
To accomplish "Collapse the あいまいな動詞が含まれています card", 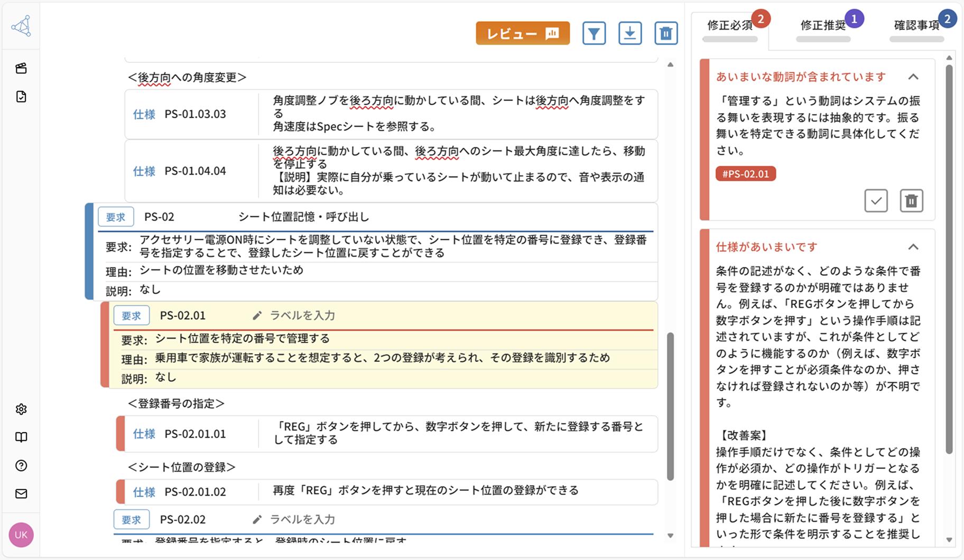I will pos(914,77).
